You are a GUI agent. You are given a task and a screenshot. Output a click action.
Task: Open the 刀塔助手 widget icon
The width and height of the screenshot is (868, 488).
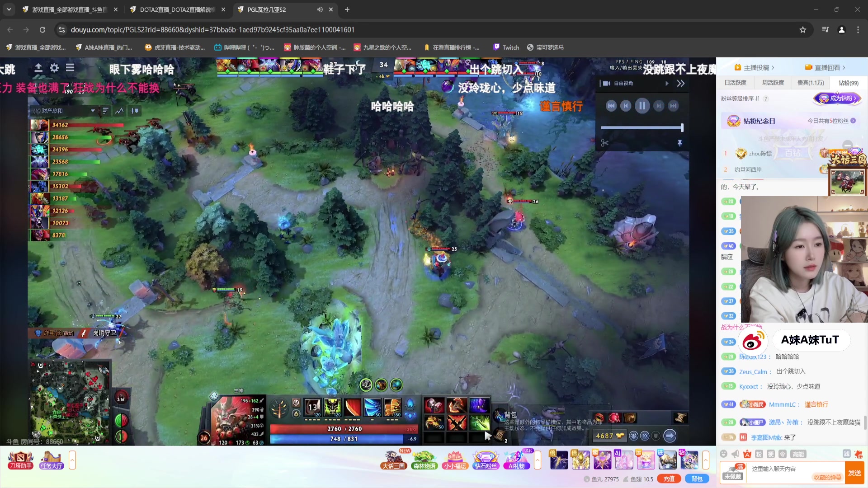point(20,460)
